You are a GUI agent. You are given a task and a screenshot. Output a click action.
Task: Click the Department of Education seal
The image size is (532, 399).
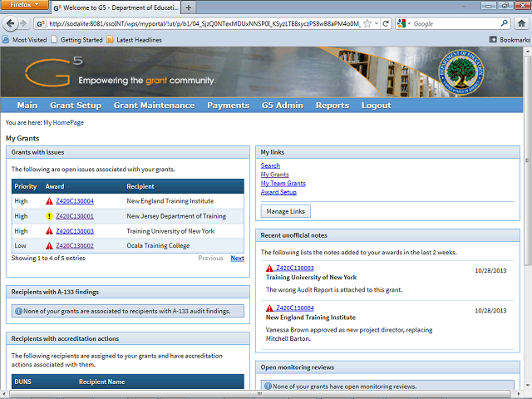tap(461, 72)
